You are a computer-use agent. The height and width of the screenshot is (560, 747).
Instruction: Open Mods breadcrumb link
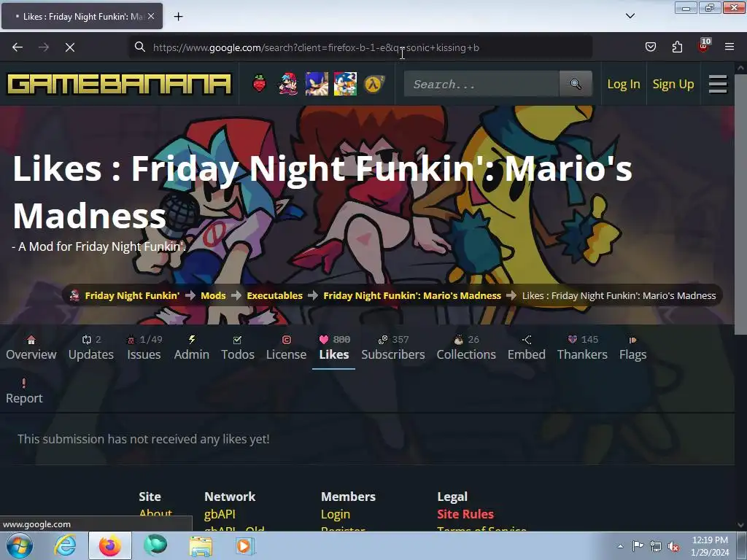(213, 295)
